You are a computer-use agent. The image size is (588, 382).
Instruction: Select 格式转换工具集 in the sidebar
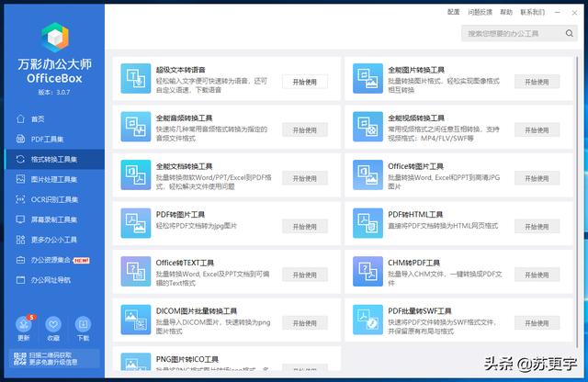(55, 160)
